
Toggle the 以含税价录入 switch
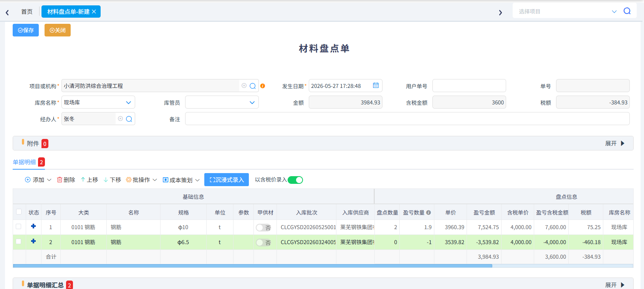295,180
